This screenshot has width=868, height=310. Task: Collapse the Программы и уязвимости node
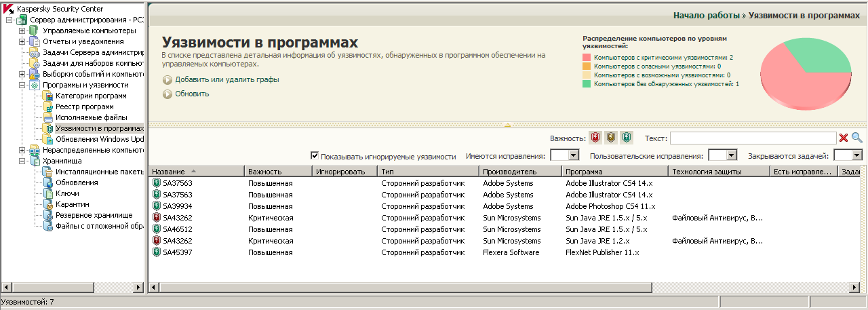click(x=22, y=85)
